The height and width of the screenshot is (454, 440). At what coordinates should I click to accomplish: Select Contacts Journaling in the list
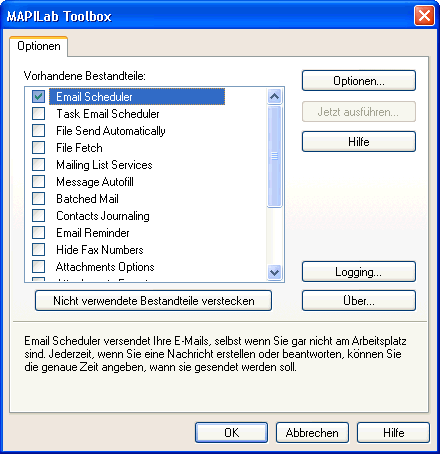(103, 216)
